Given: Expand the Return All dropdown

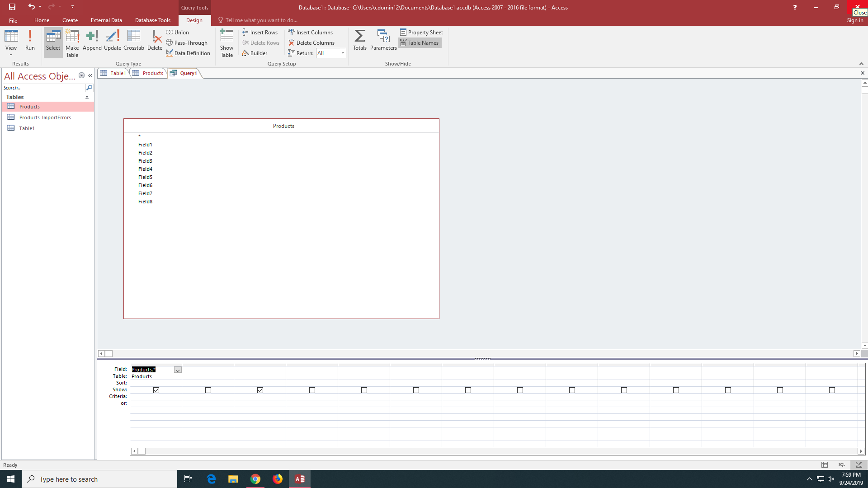Looking at the screenshot, I should pos(343,54).
